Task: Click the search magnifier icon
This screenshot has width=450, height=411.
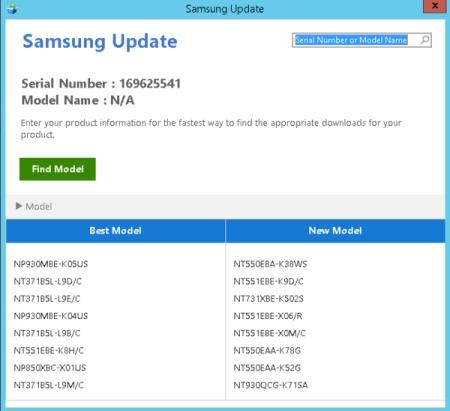Action: pos(425,40)
